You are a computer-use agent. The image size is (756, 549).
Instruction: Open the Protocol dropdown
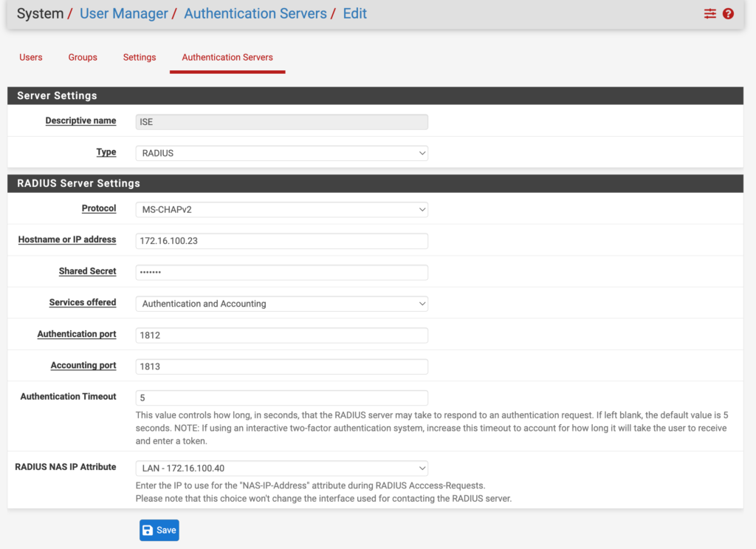click(281, 209)
